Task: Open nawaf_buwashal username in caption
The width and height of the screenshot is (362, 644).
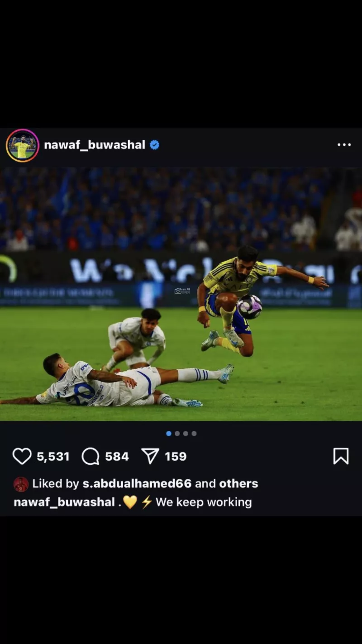Action: (64, 502)
